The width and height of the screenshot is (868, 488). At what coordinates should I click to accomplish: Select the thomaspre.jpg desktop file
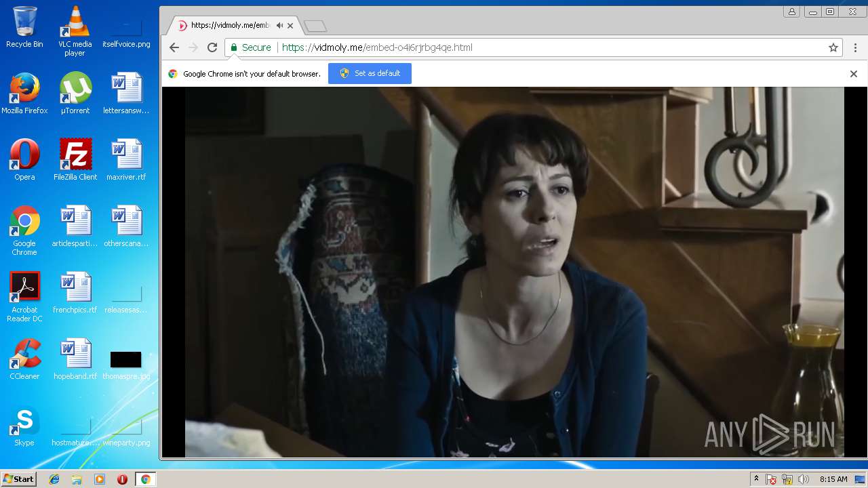tap(126, 365)
